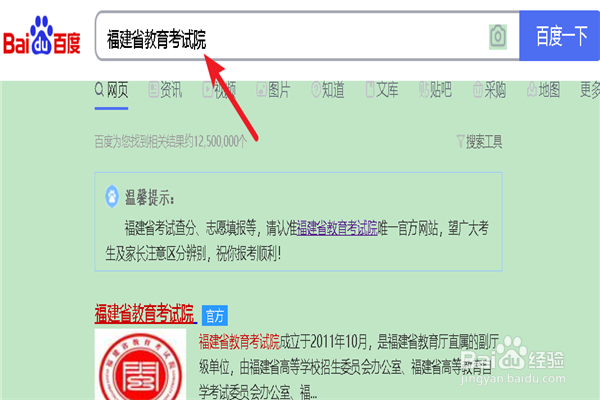
Task: Switch to the 贴吧 tab
Action: click(x=435, y=90)
